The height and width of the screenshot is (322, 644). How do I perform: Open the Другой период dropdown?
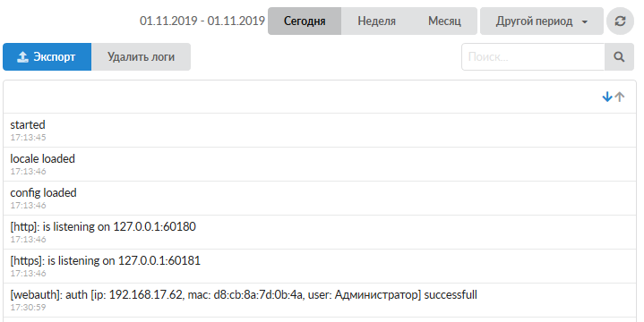click(542, 21)
